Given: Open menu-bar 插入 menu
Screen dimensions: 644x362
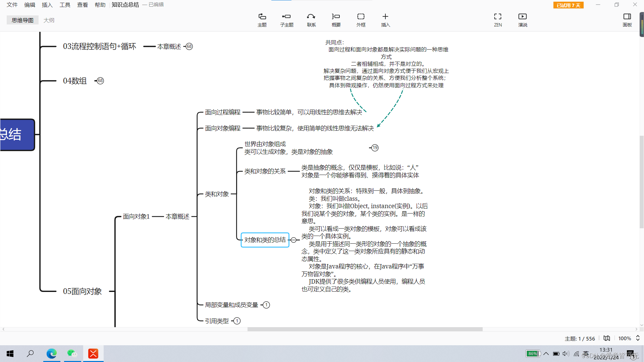Looking at the screenshot, I should 47,5.
